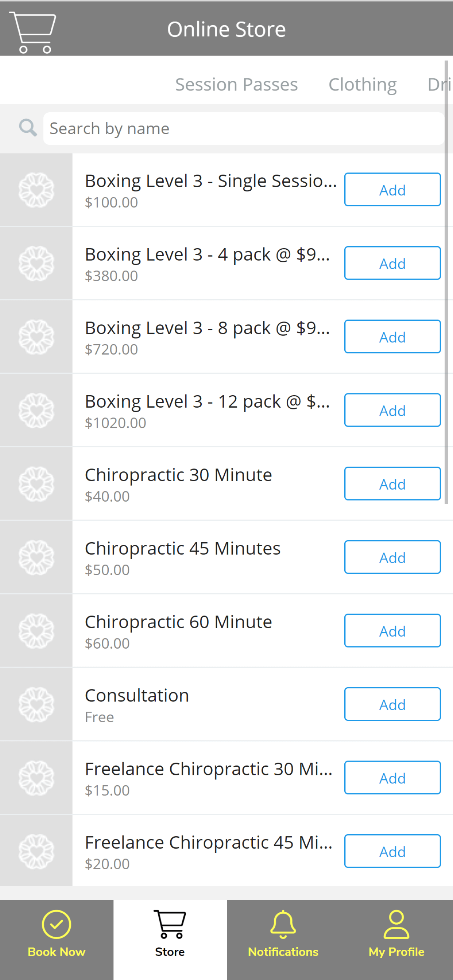This screenshot has width=453, height=980.
Task: Add Chiropractic 60 Minute to cart
Action: tap(392, 630)
